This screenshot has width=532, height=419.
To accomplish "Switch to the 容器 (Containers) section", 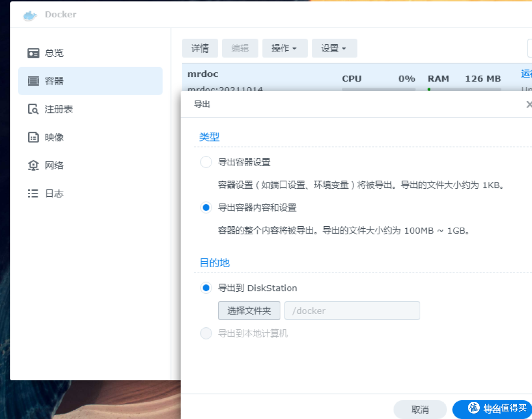I will coord(33,81).
